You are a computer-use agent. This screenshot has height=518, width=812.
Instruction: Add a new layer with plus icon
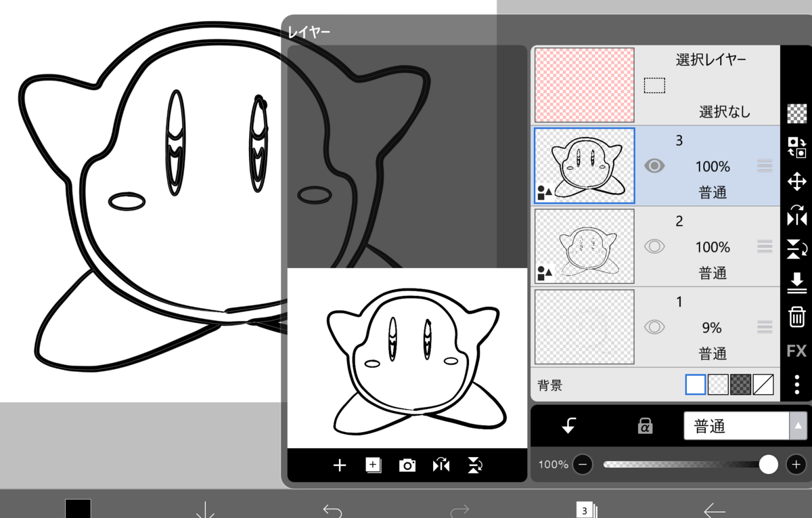click(340, 465)
